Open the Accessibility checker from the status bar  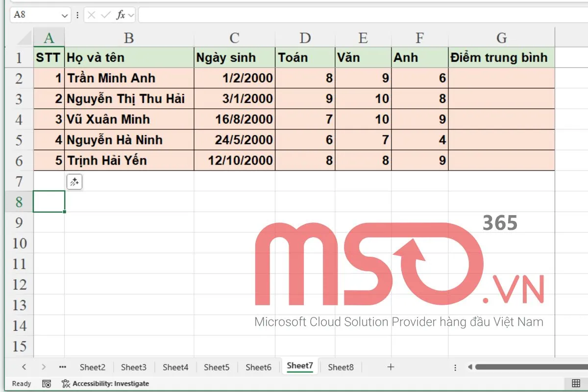pyautogui.click(x=105, y=384)
